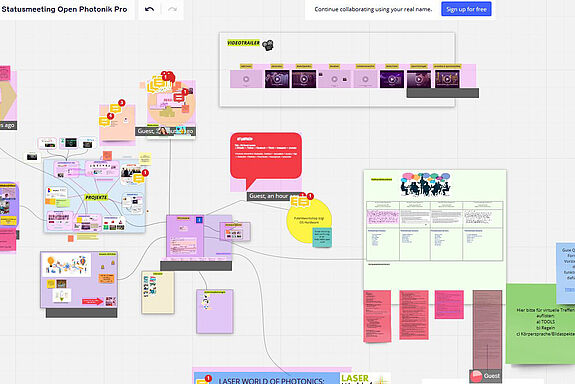Screen dimensions: 575x384
Task: Play the third video thumbnail in trailer row
Action: pyautogui.click(x=304, y=79)
